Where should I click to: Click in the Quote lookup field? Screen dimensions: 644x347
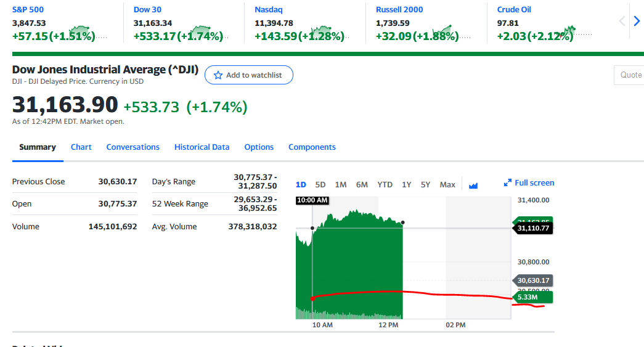629,75
